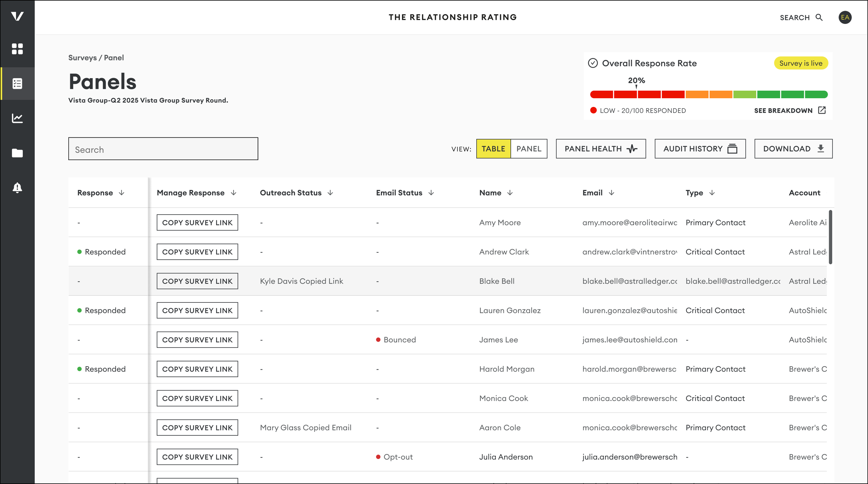868x484 pixels.
Task: Click the james.lee@autoshield email cell
Action: [x=630, y=340]
